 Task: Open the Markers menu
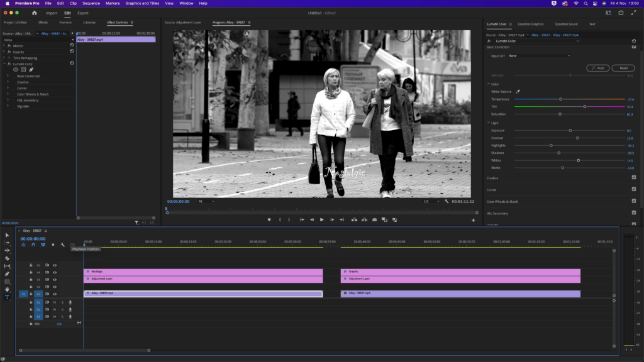pos(113,3)
